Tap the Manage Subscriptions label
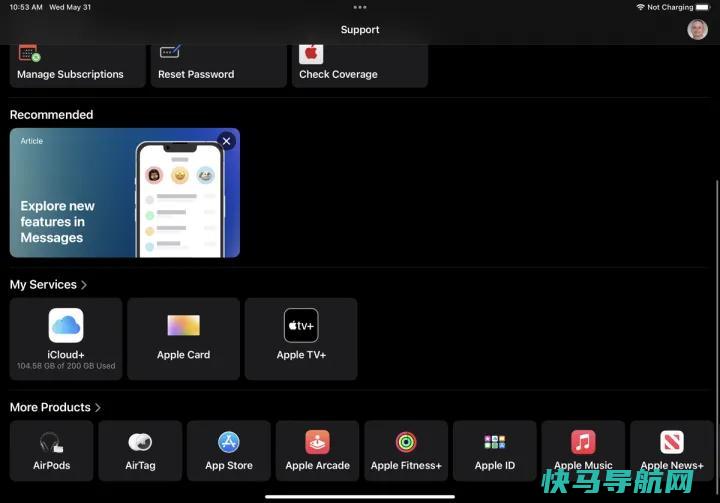The image size is (720, 503). pyautogui.click(x=70, y=74)
